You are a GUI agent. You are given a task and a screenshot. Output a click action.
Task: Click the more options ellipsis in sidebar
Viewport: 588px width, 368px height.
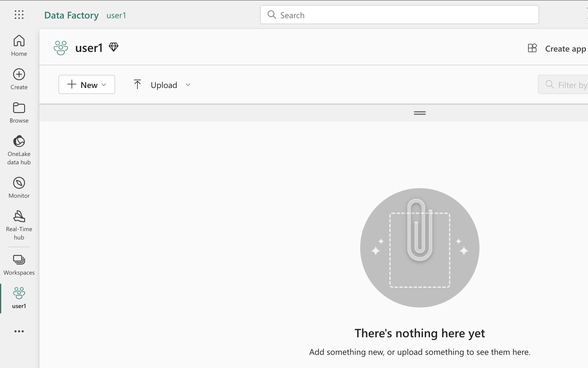point(19,331)
